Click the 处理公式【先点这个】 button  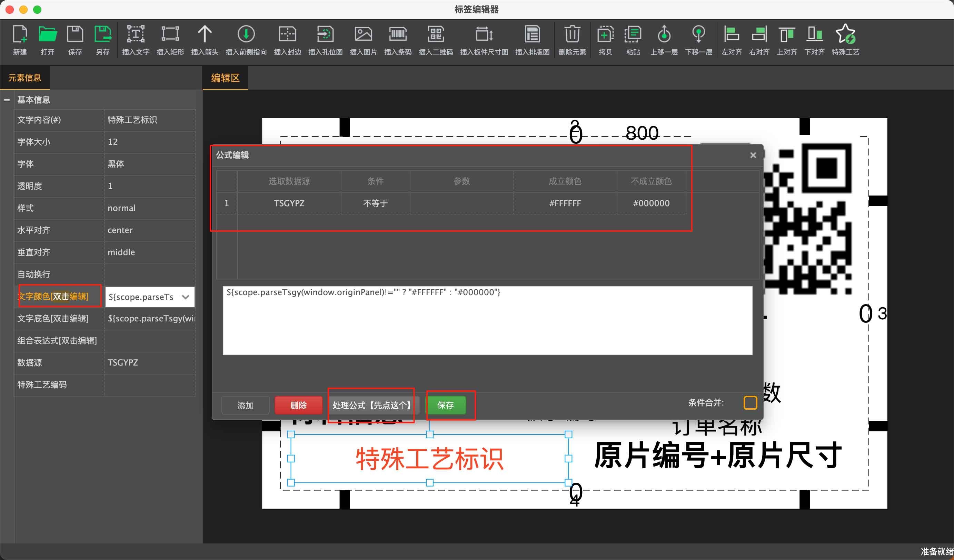[x=371, y=405]
